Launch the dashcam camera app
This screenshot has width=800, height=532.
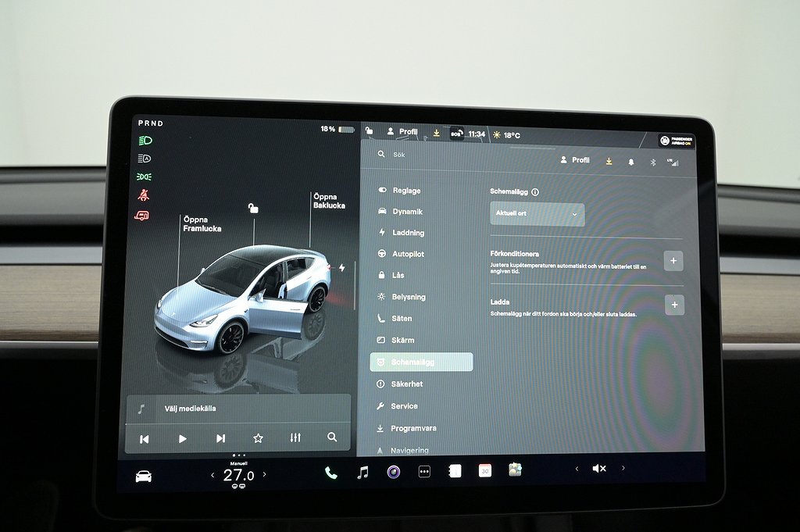coord(394,472)
